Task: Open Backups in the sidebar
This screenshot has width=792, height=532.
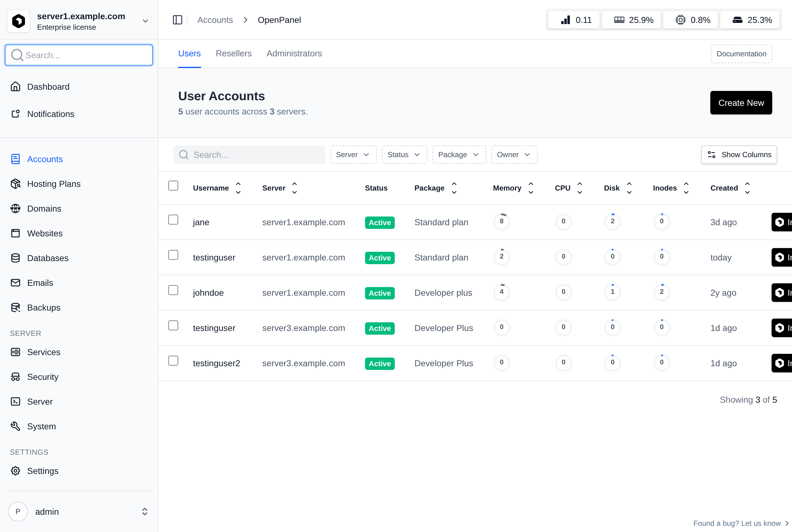Action: tap(79, 308)
